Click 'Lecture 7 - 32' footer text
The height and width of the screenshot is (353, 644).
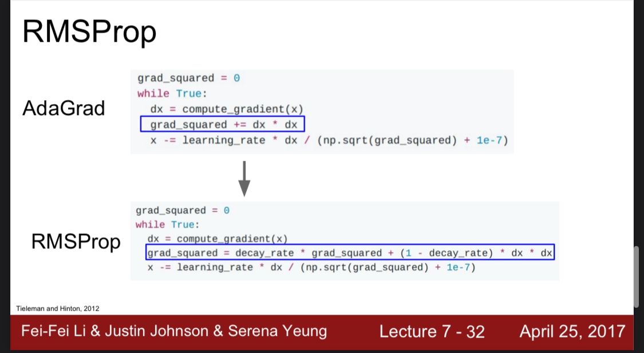tap(432, 332)
